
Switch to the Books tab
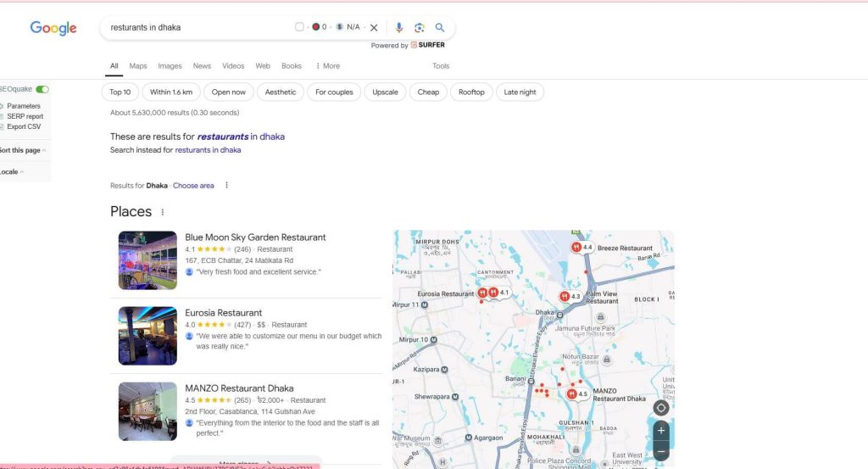click(292, 66)
